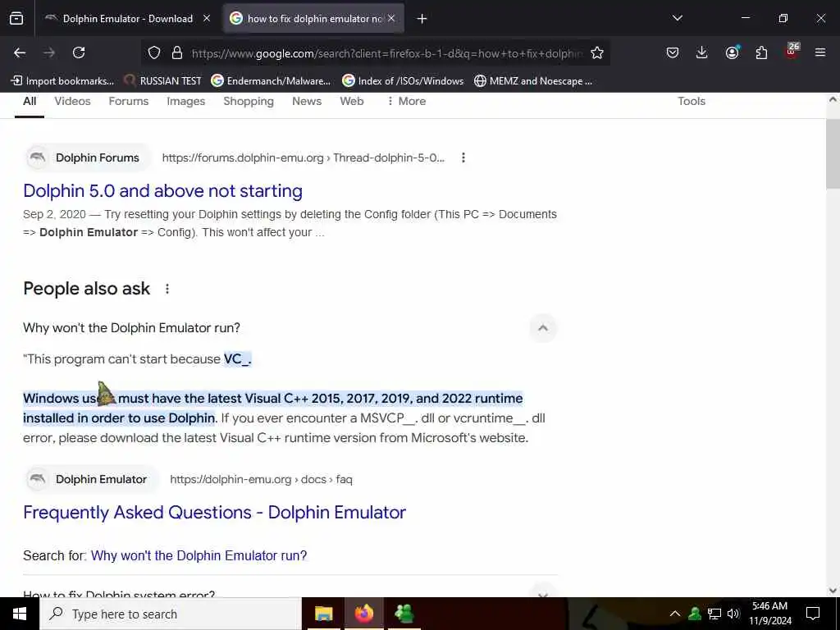
Task: Open extensions puzzle icon
Action: (761, 52)
